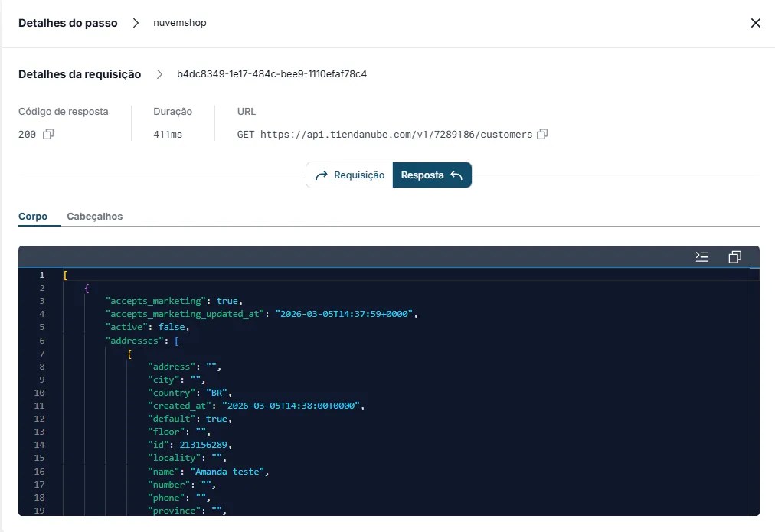Viewport: 775px width, 532px height.
Task: Open the Corpo tab
Action: (33, 217)
